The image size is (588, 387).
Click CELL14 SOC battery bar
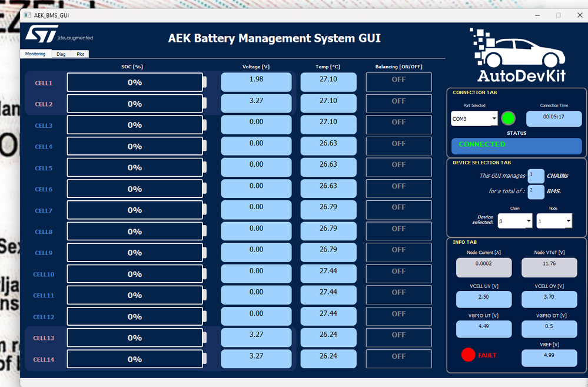tap(137, 359)
